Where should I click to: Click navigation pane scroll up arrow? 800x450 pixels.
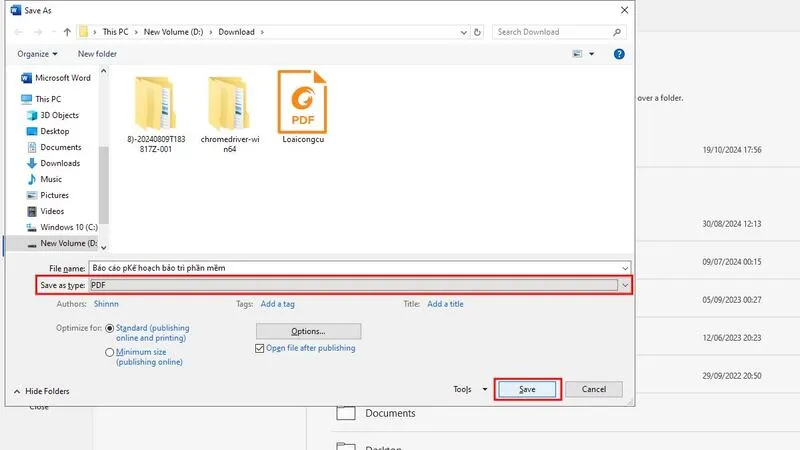point(104,71)
